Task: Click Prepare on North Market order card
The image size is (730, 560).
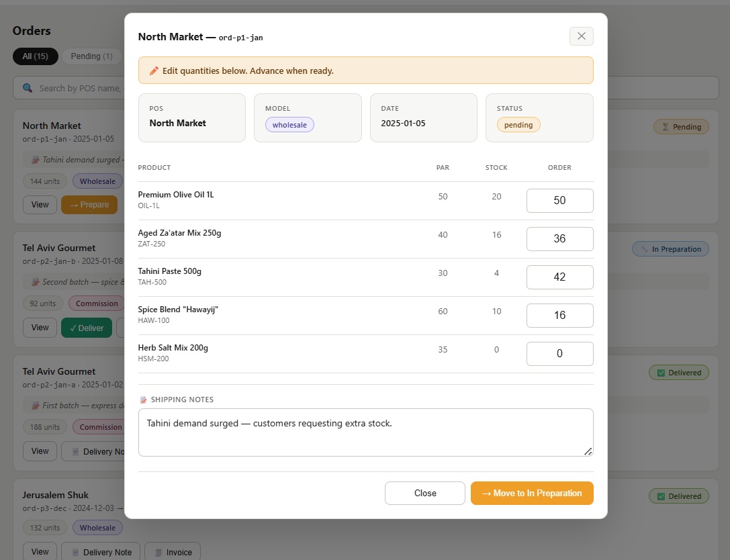Action: (89, 205)
